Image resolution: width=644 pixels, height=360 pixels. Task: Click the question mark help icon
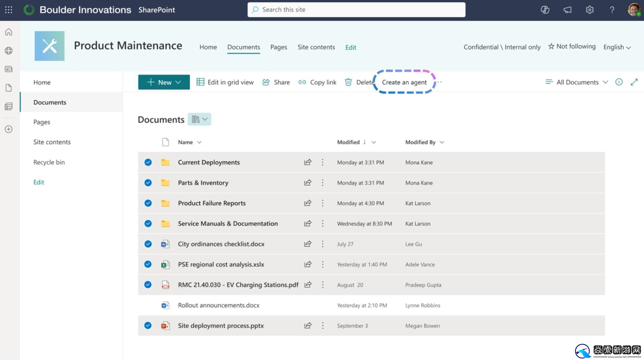tap(612, 10)
